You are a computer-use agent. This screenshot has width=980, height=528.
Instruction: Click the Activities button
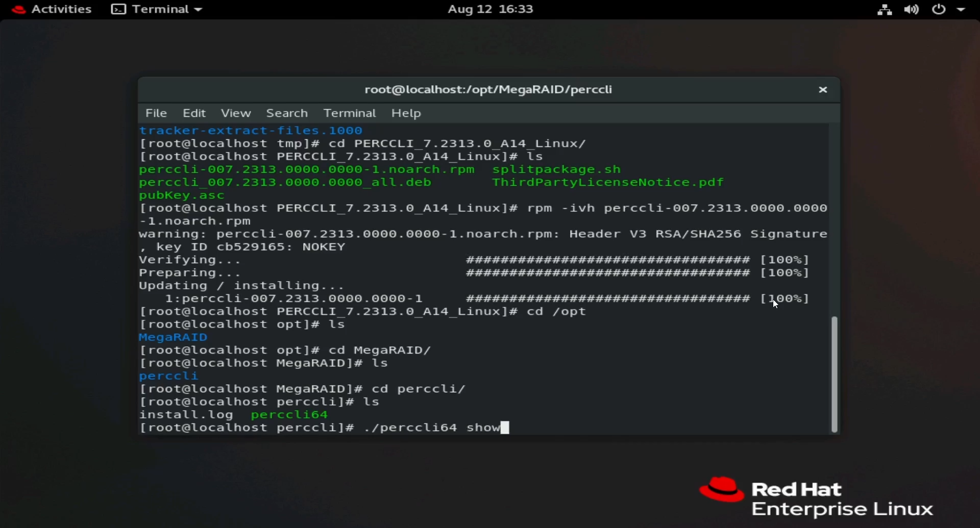[x=61, y=9]
